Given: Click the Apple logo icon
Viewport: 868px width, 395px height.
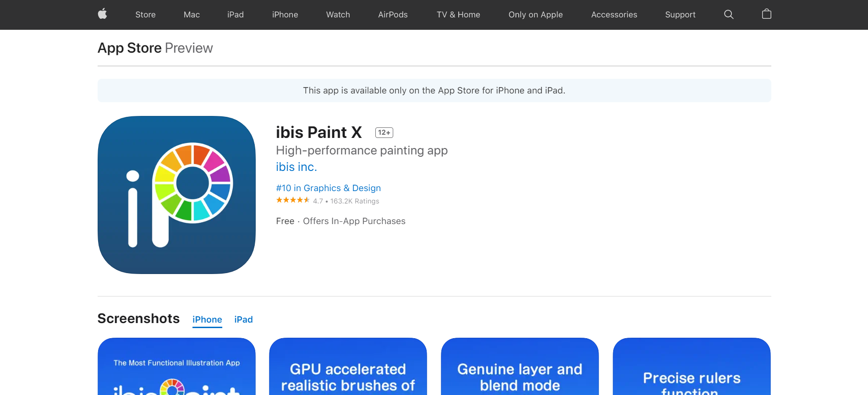Looking at the screenshot, I should [x=103, y=14].
